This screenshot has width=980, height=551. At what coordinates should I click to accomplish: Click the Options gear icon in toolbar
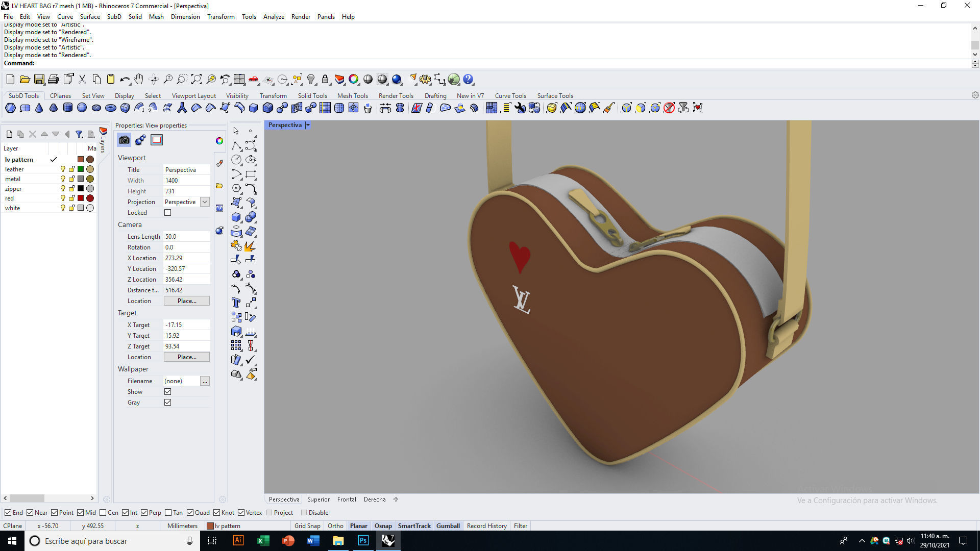pos(425,79)
